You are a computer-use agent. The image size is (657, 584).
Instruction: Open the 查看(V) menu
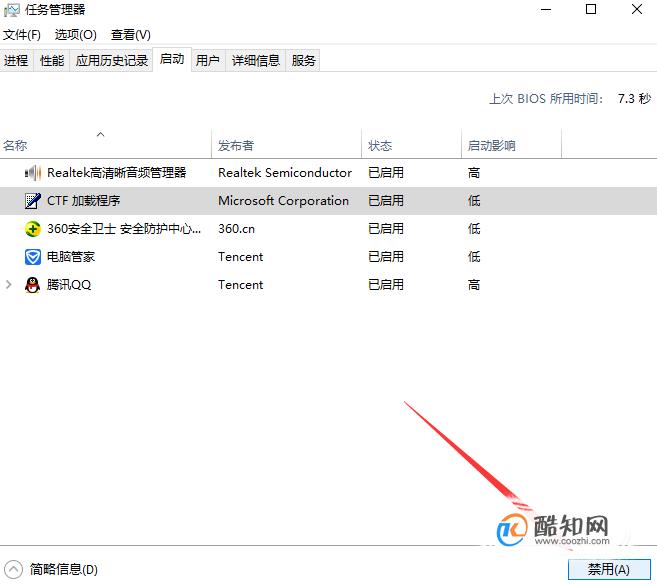pos(130,35)
